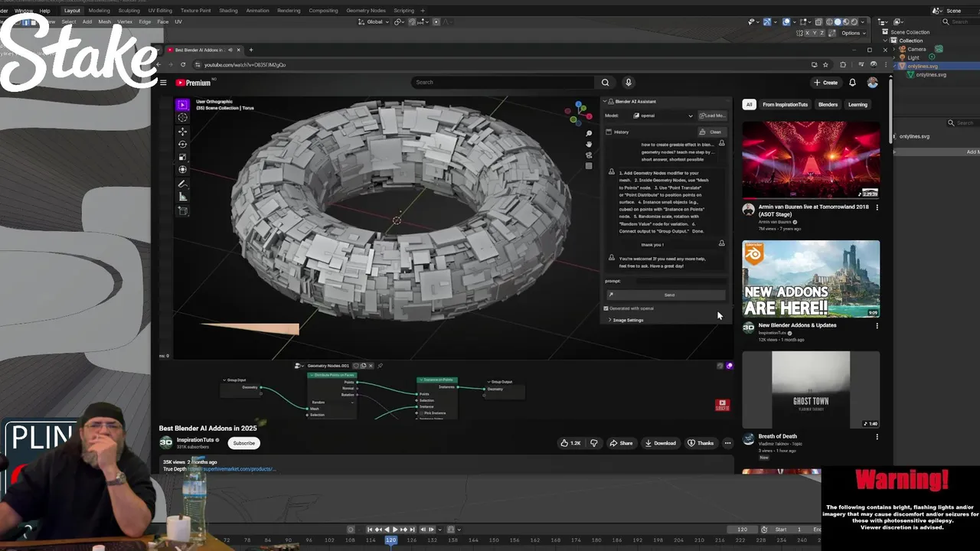This screenshot has height=551, width=980.
Task: Play Blender timeline animation in reverse
Action: pyautogui.click(x=387, y=529)
